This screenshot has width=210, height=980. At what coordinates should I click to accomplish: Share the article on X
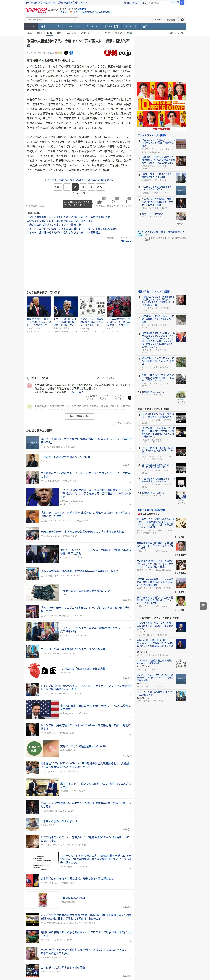[66, 53]
